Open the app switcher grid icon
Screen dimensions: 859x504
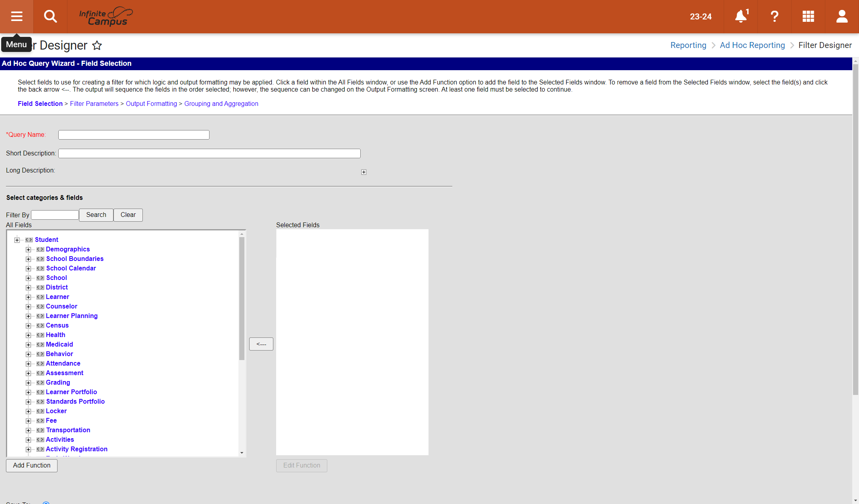[x=808, y=17]
